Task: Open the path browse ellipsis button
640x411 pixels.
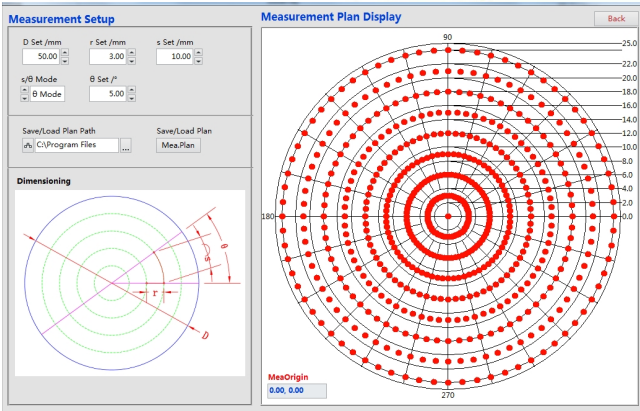Action: click(x=126, y=145)
